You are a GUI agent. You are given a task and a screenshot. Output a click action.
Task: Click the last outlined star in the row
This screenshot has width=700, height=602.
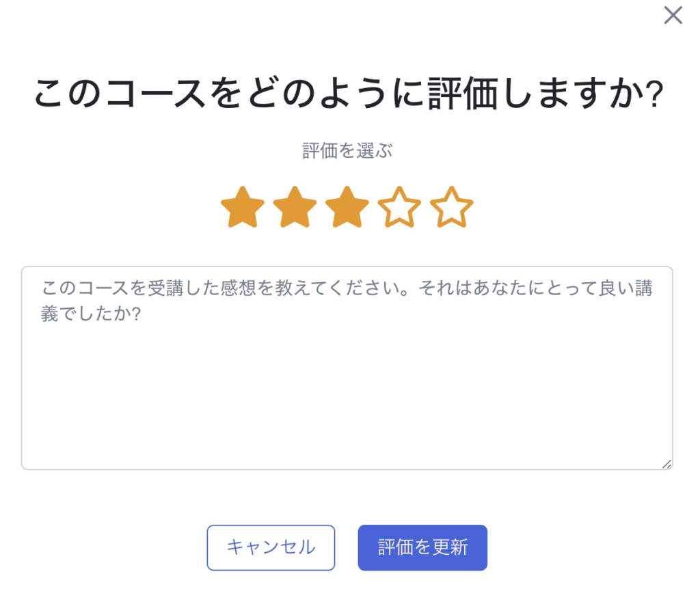(x=451, y=208)
